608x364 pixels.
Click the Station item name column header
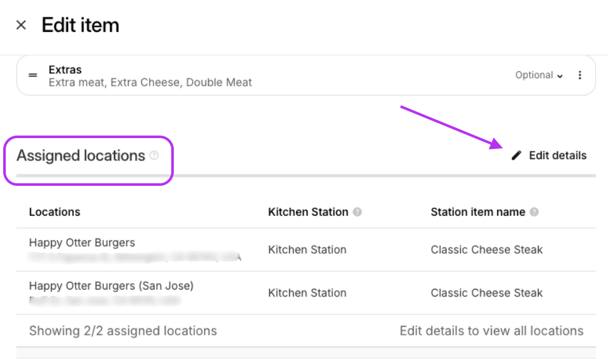[477, 213]
